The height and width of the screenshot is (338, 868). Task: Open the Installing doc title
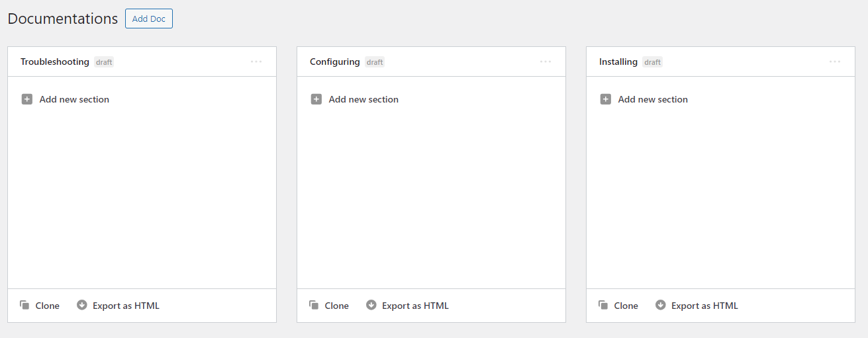618,62
